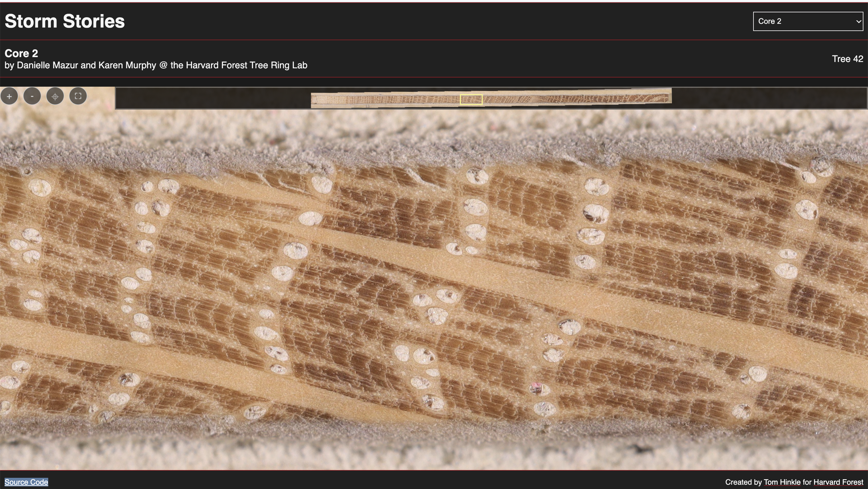Image resolution: width=868 pixels, height=489 pixels.
Task: Zoom in with the plus button
Action: pyautogui.click(x=9, y=96)
